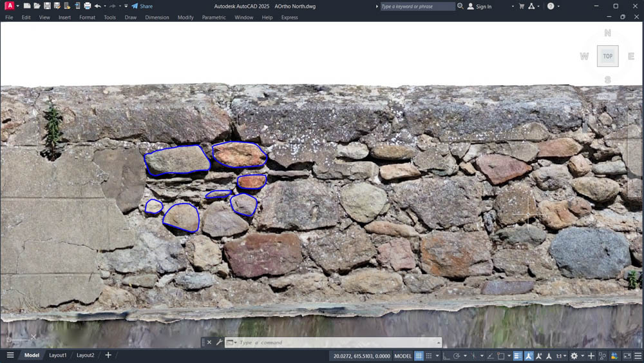The height and width of the screenshot is (363, 644).
Task: Toggle snap mode dots icon
Action: pos(429,356)
